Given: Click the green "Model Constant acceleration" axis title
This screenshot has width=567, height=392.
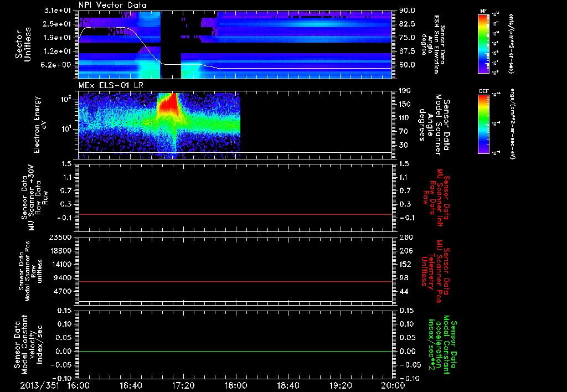Looking at the screenshot, I should (442, 344).
